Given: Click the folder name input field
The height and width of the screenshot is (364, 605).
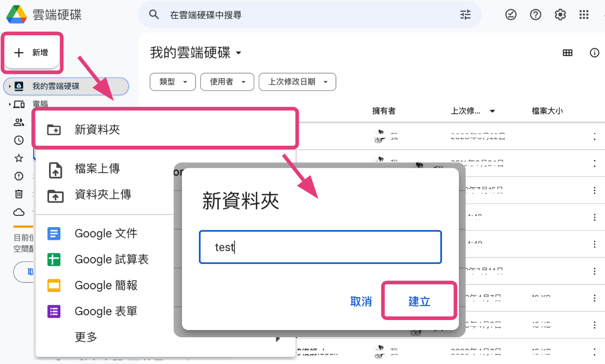Looking at the screenshot, I should 320,247.
